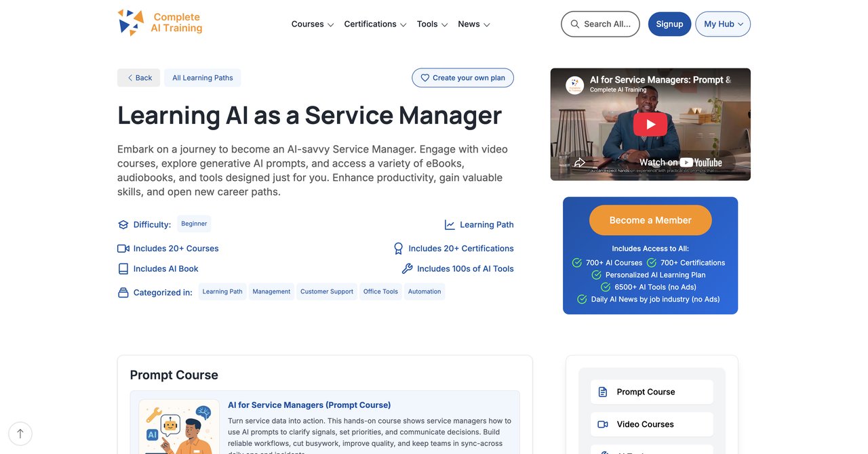Open the My Hub dropdown
868x454 pixels.
[723, 24]
